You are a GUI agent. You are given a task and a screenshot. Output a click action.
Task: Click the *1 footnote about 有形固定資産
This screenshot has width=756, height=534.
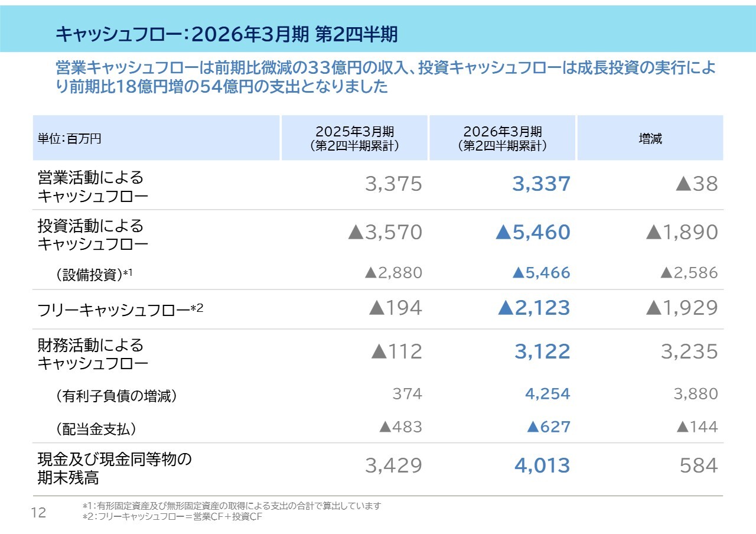[x=232, y=506]
